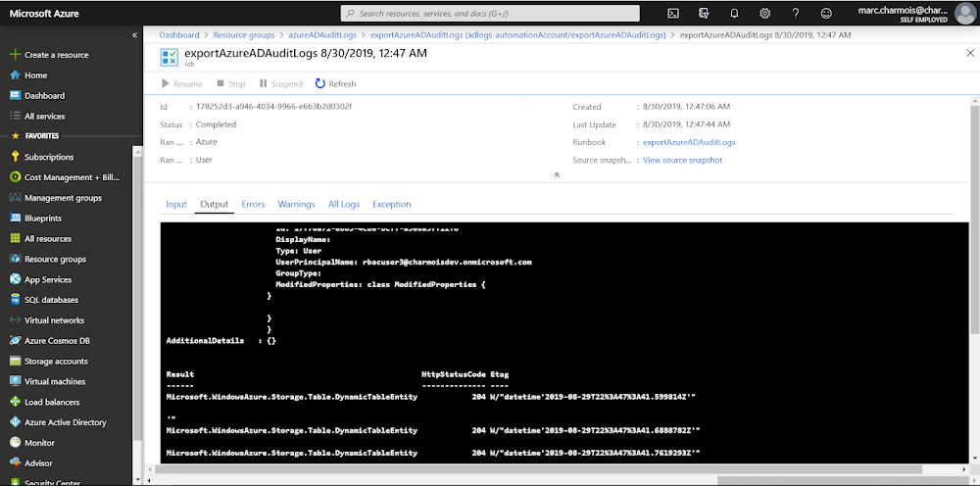980x486 pixels.
Task: Go to Dashboard breadcrumb
Action: 179,35
